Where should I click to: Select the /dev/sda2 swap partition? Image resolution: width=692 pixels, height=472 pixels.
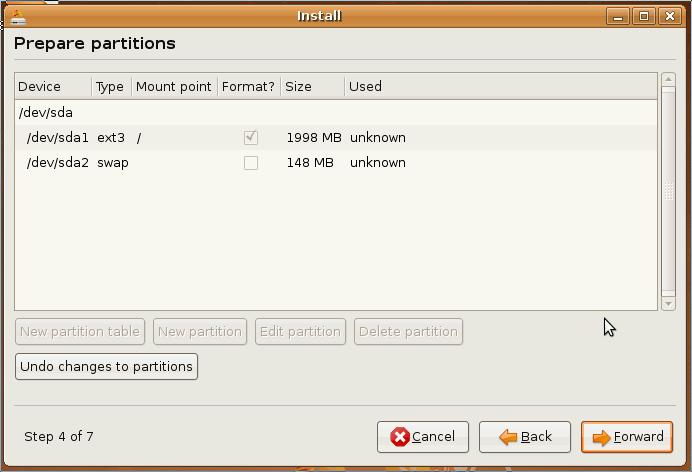click(x=58, y=163)
